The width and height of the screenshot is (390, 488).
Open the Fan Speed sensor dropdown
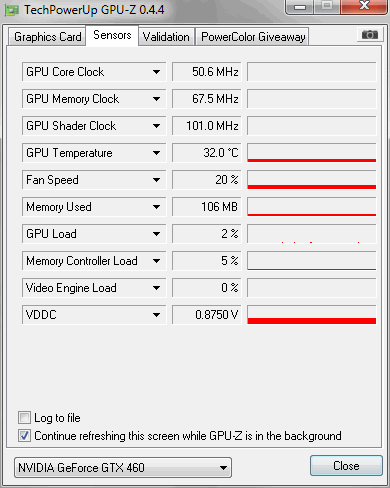(x=94, y=180)
